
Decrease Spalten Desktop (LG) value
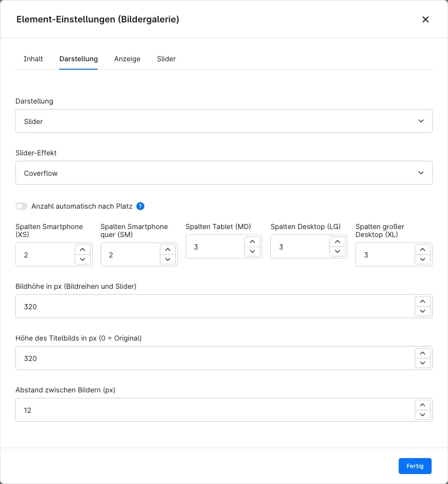click(337, 251)
